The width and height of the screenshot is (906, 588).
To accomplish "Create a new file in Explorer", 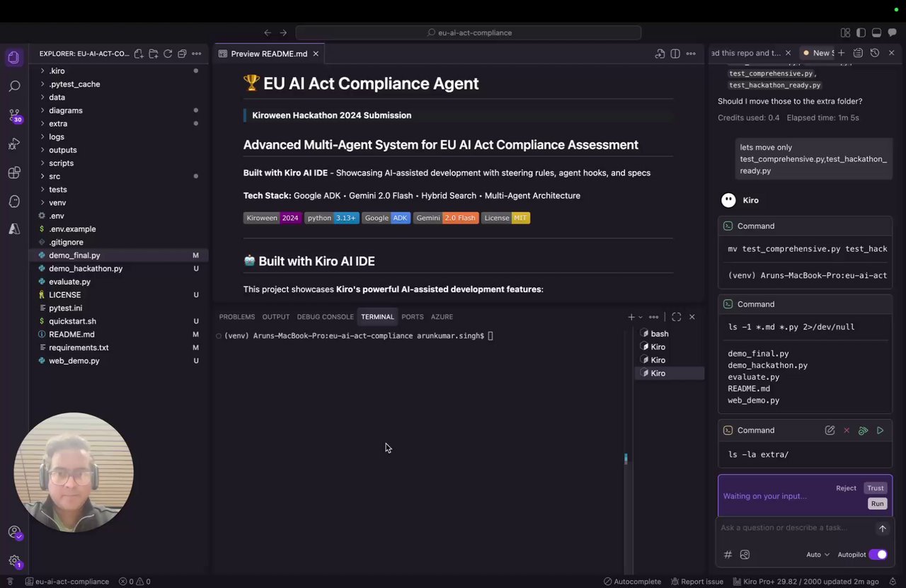I will (139, 54).
